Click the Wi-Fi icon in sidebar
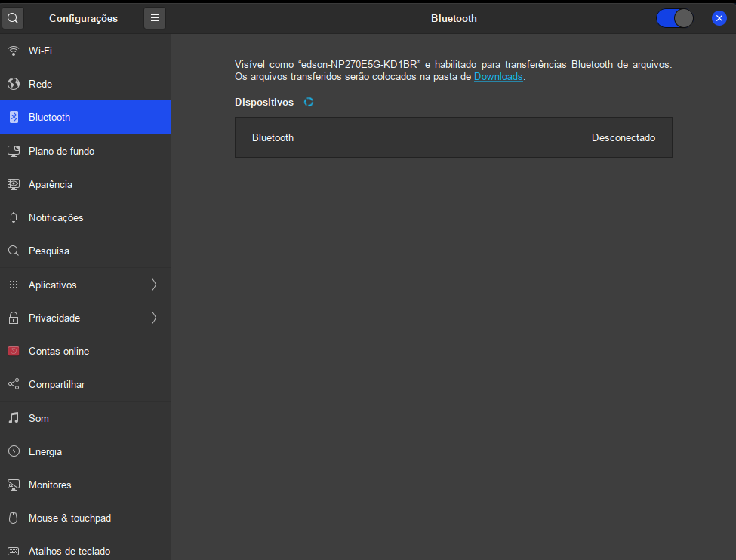Image resolution: width=736 pixels, height=560 pixels. 14,51
